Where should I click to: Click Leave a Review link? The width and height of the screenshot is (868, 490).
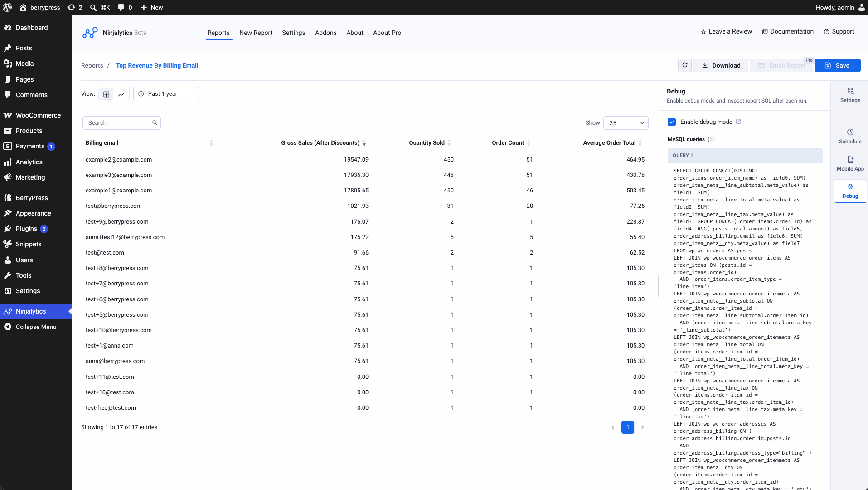(x=726, y=32)
